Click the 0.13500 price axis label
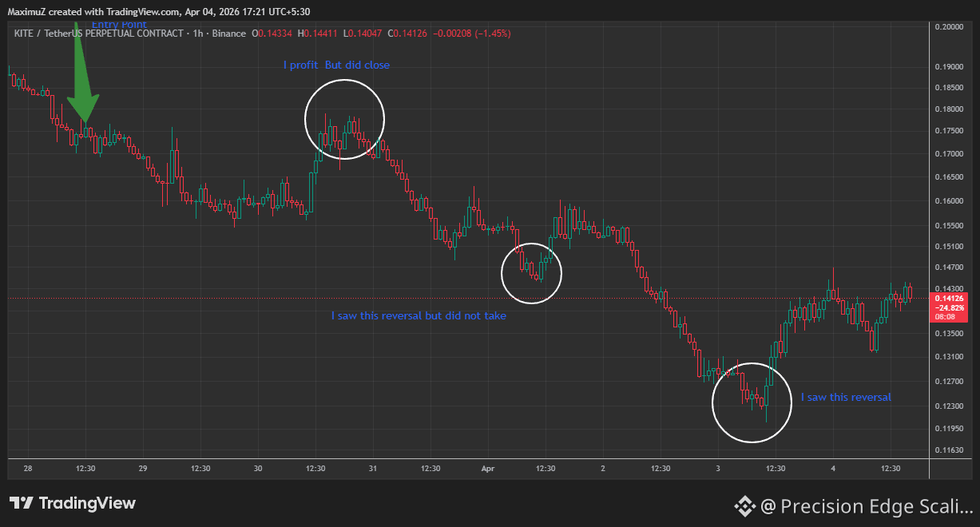 [948, 334]
